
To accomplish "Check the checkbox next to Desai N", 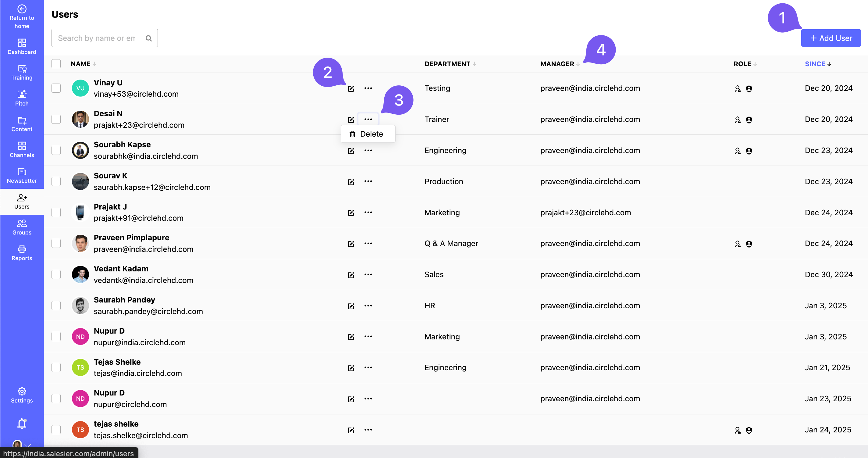I will point(56,119).
